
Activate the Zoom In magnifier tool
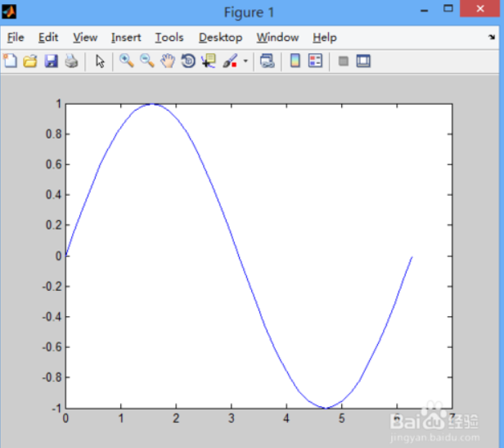click(126, 61)
